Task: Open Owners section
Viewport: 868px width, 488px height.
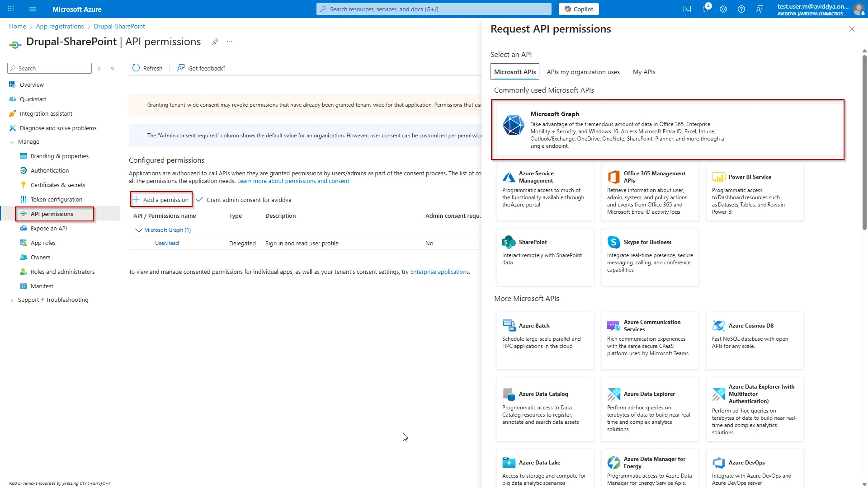Action: point(40,257)
